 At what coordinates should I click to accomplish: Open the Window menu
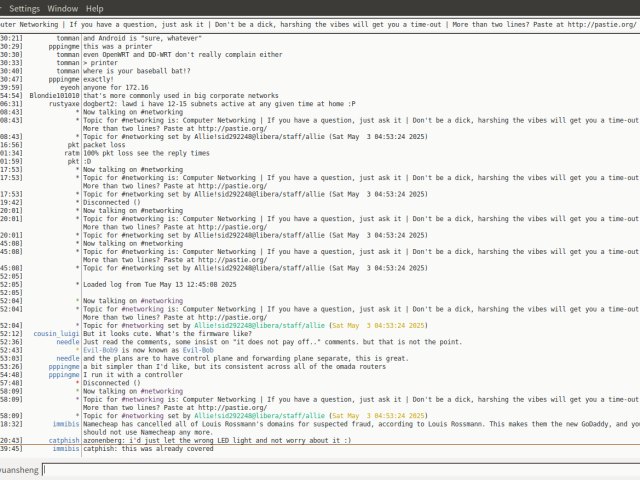tap(63, 8)
